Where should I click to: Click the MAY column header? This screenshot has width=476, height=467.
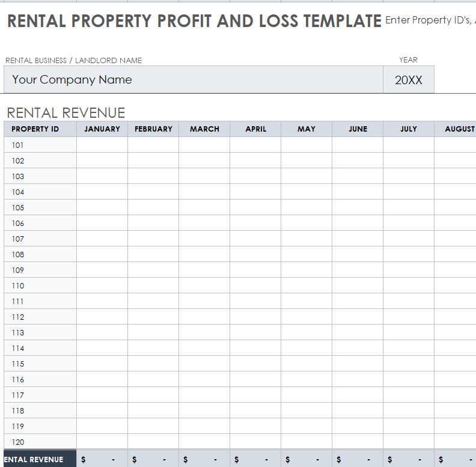(307, 129)
